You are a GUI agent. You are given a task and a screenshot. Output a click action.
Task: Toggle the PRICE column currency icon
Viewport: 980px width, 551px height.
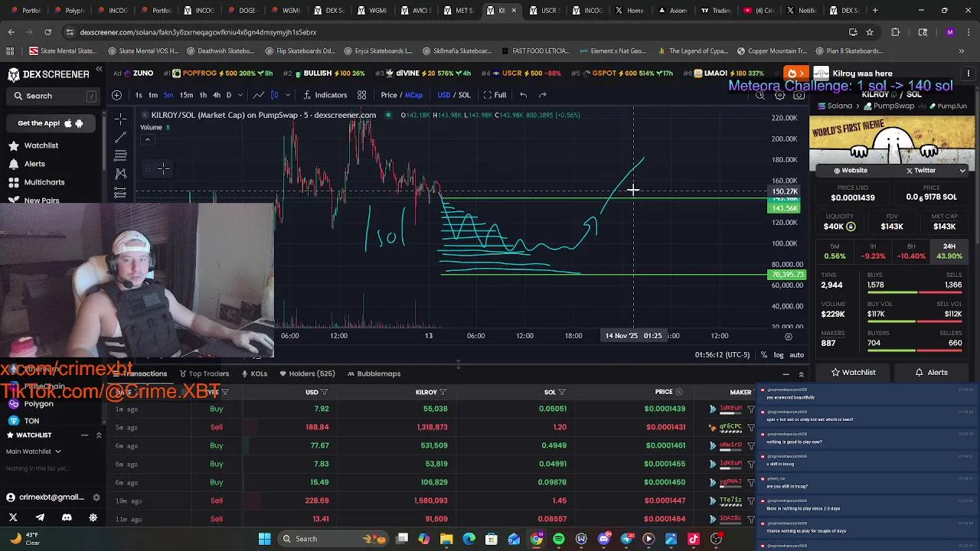point(679,392)
